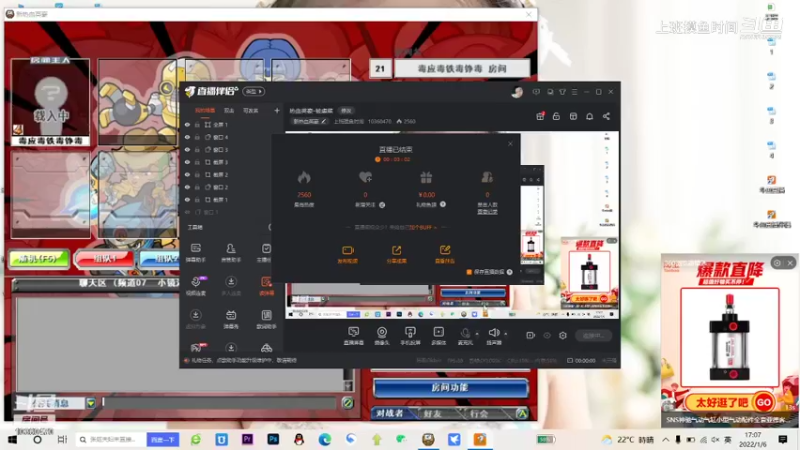Open Photoshop from the taskbar
800x450 pixels.
coord(273,439)
